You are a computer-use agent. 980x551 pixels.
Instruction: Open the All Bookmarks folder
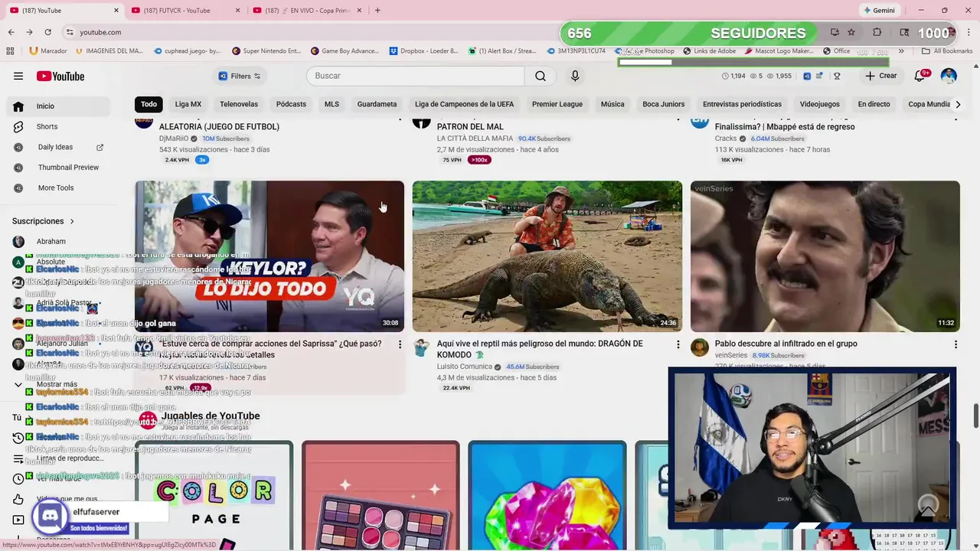click(946, 51)
